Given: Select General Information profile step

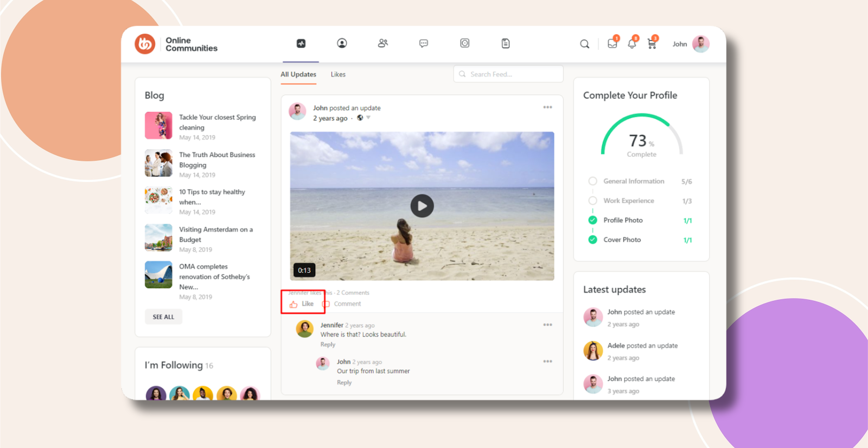Looking at the screenshot, I should (634, 181).
